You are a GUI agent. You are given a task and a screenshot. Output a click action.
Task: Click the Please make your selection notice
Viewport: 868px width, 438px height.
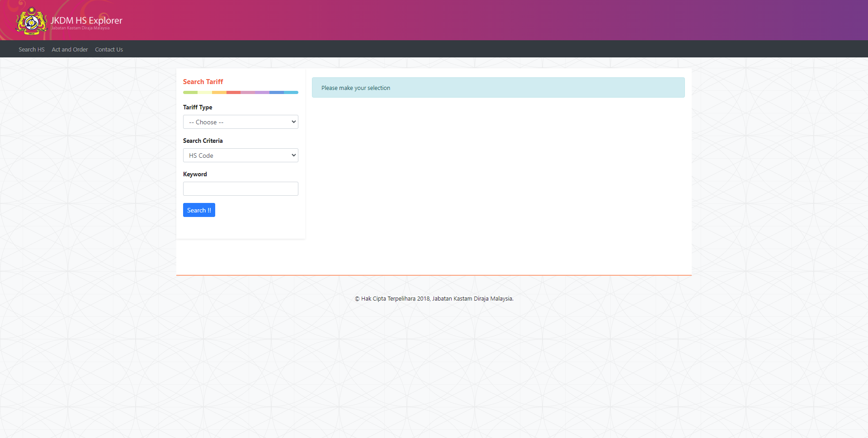[356, 88]
